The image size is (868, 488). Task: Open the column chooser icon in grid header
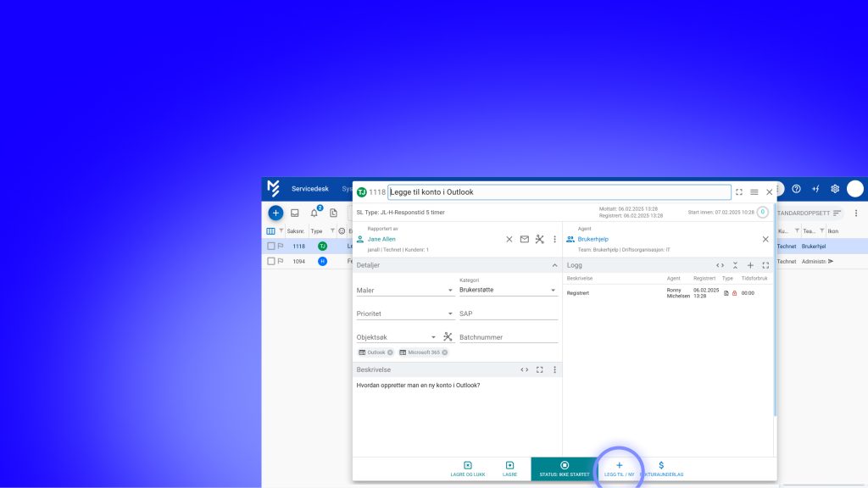click(270, 231)
